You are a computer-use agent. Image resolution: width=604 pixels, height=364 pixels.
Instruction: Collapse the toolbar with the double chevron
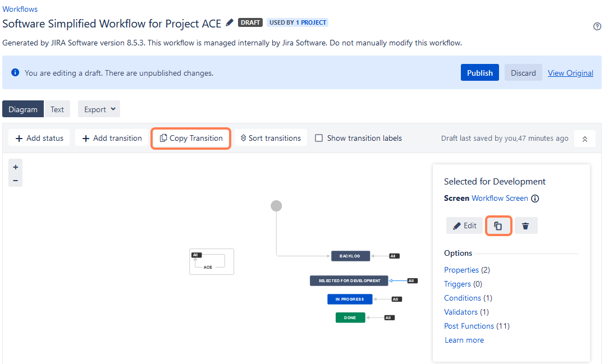[x=584, y=139]
